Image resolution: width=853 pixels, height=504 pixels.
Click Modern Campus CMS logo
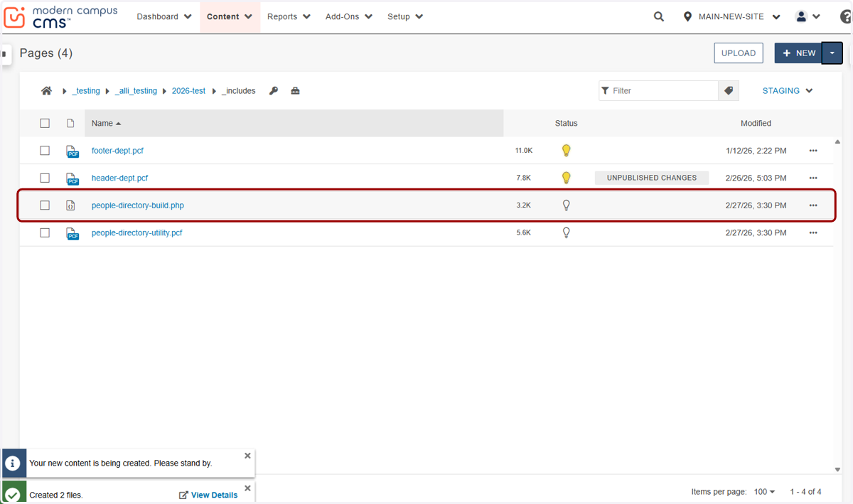point(60,17)
